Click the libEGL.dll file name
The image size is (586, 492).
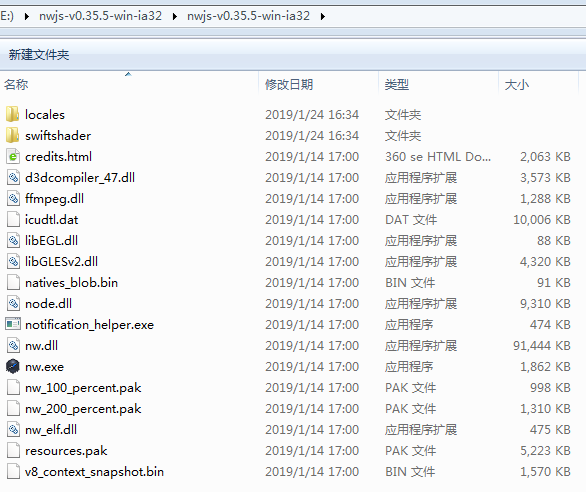click(x=51, y=240)
